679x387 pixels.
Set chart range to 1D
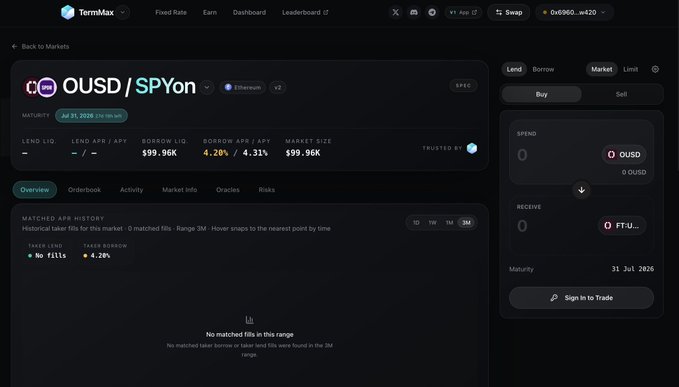point(416,223)
